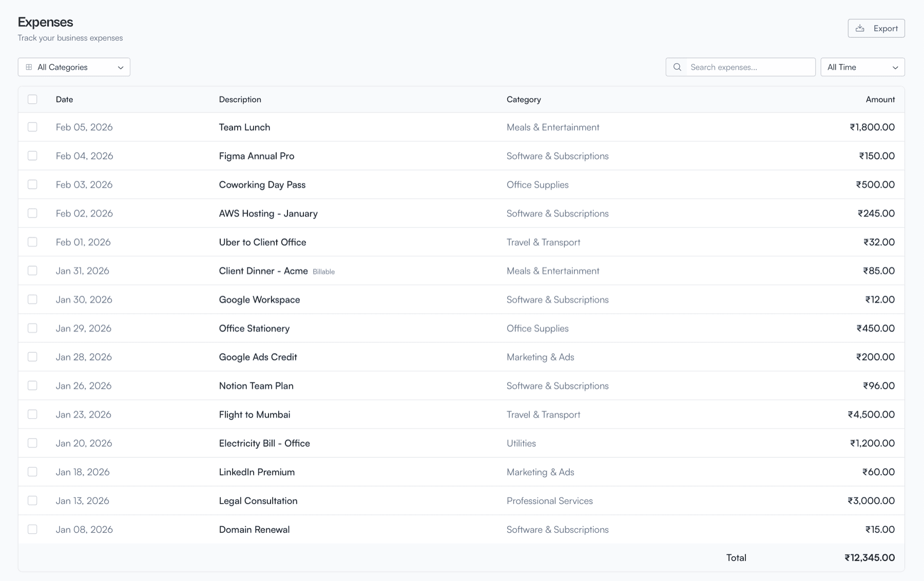
Task: Check the Team Lunch expense row
Action: click(x=32, y=127)
